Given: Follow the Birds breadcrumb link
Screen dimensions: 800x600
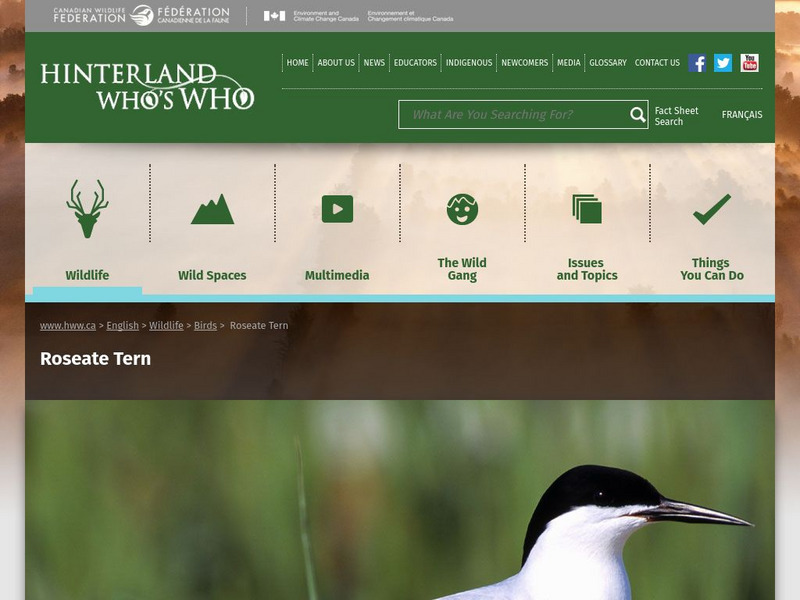Looking at the screenshot, I should pos(205,326).
